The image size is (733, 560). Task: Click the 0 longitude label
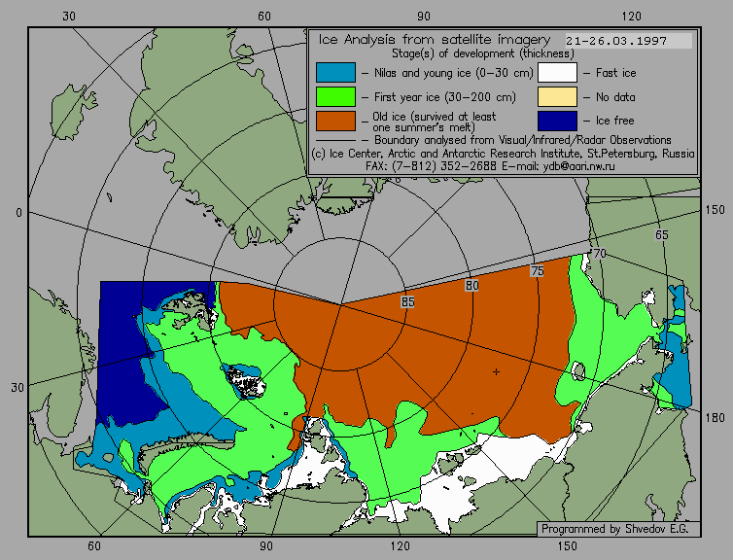(18, 213)
